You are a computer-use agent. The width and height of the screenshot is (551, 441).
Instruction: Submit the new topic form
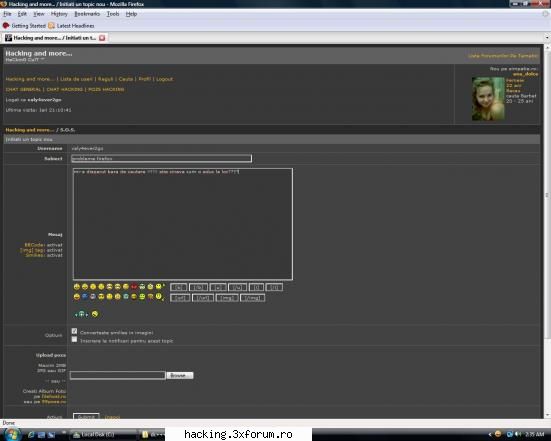(86, 417)
